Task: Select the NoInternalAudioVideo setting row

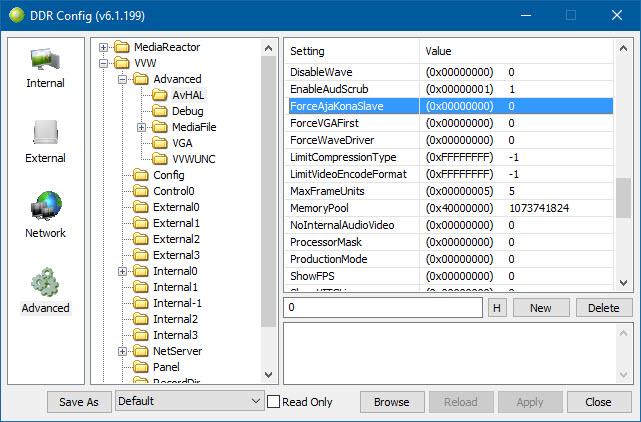Action: pyautogui.click(x=449, y=225)
